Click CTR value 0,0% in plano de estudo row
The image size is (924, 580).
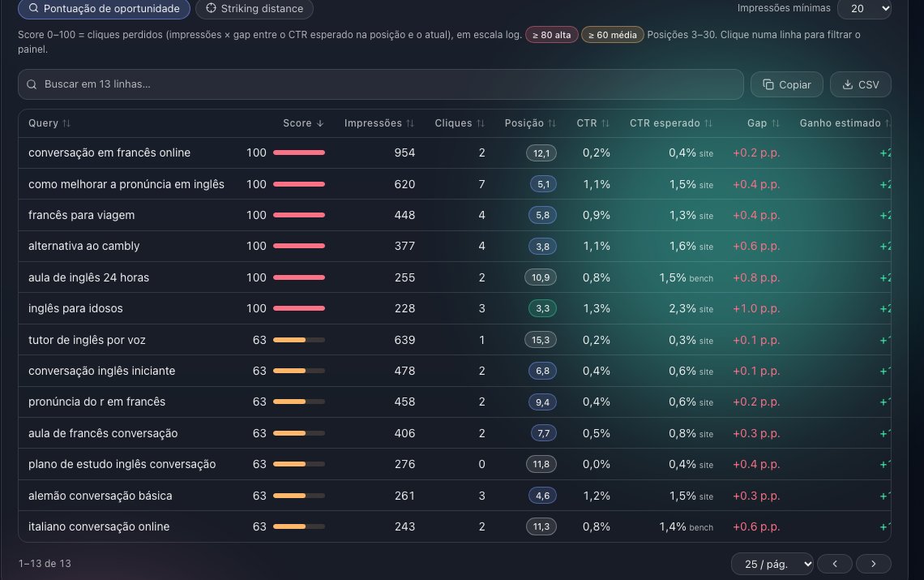(x=597, y=464)
